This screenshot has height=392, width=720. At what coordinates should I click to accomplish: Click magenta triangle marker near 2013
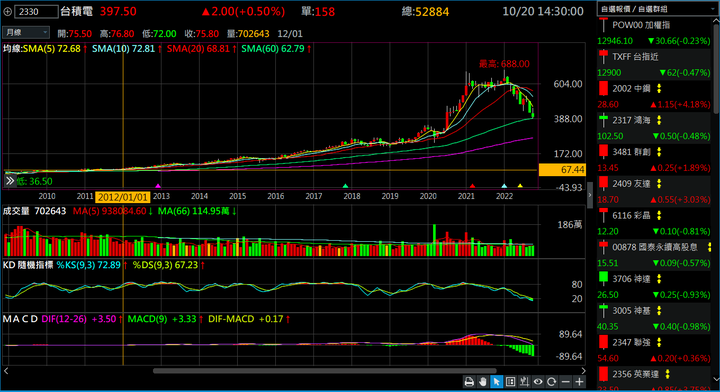(x=158, y=186)
